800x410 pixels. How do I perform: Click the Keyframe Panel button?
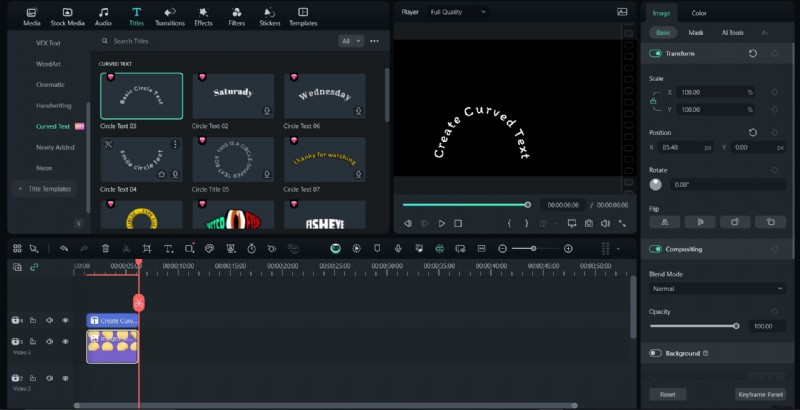coord(759,394)
